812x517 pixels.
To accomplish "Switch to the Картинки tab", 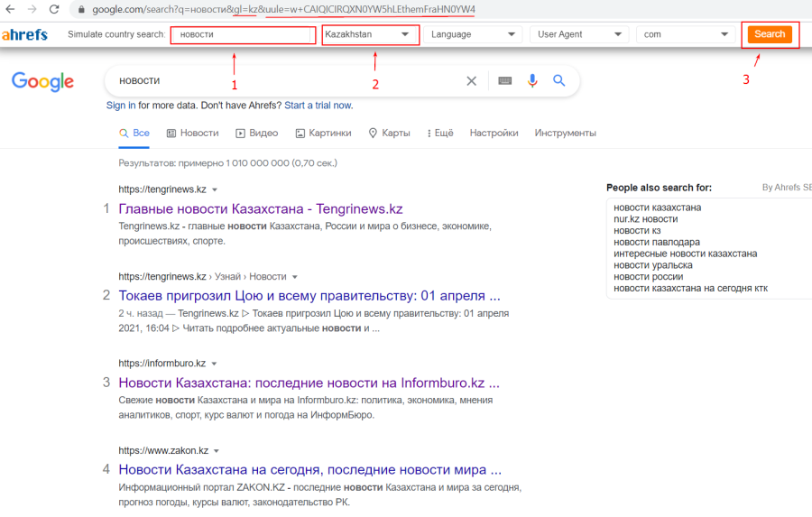I will coord(323,134).
